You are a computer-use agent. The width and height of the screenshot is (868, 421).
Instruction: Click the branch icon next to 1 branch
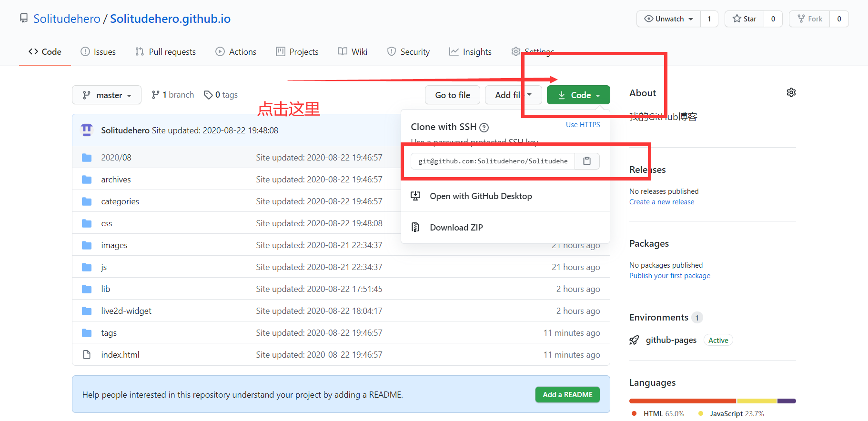(x=155, y=95)
